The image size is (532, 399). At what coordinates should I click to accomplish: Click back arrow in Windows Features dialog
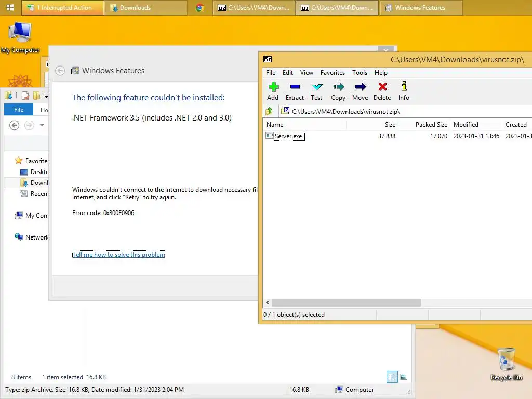click(60, 71)
